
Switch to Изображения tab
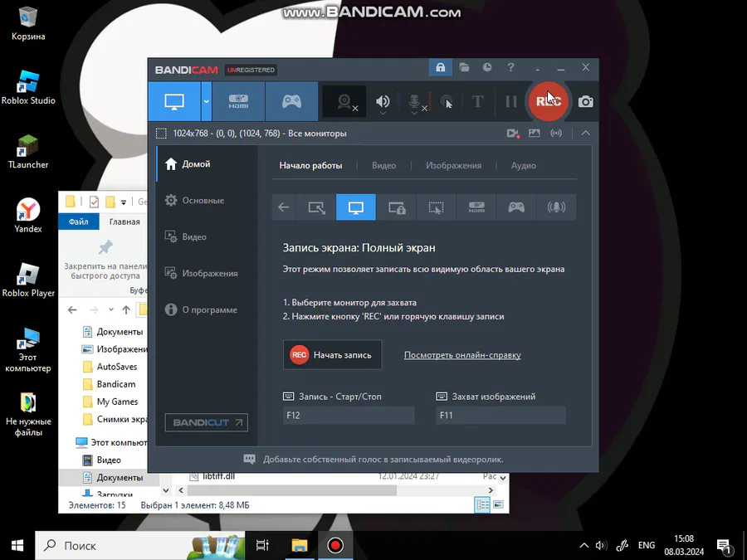(x=453, y=166)
